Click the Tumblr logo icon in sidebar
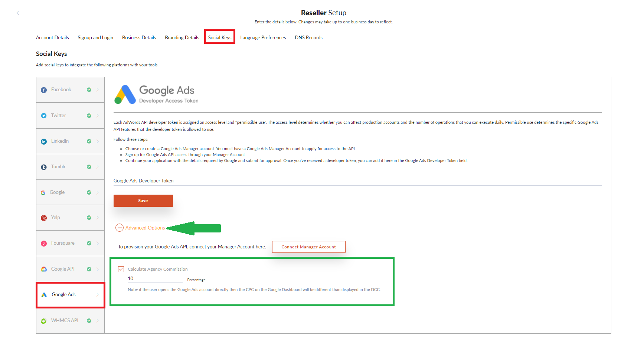The height and width of the screenshot is (337, 644). tap(44, 167)
